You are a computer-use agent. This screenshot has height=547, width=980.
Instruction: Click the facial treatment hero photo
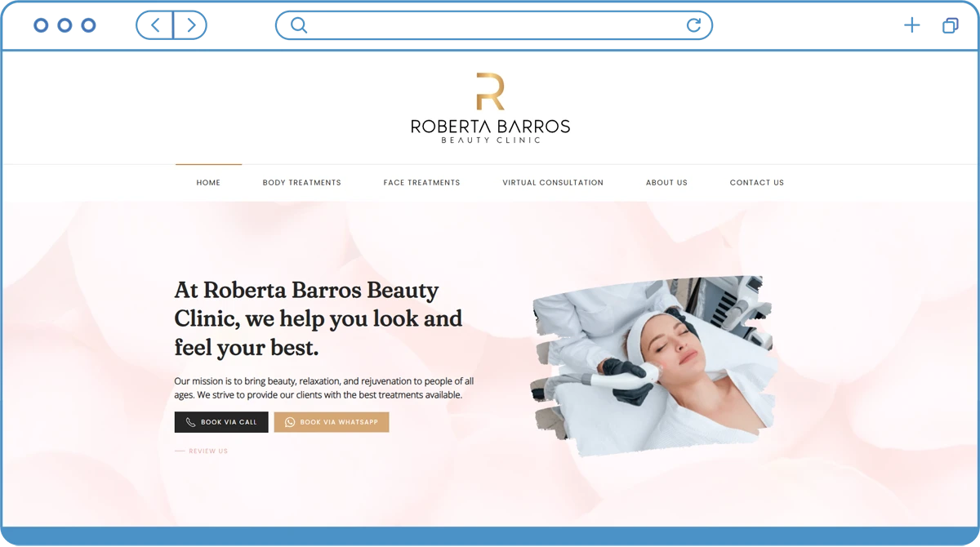tap(652, 366)
